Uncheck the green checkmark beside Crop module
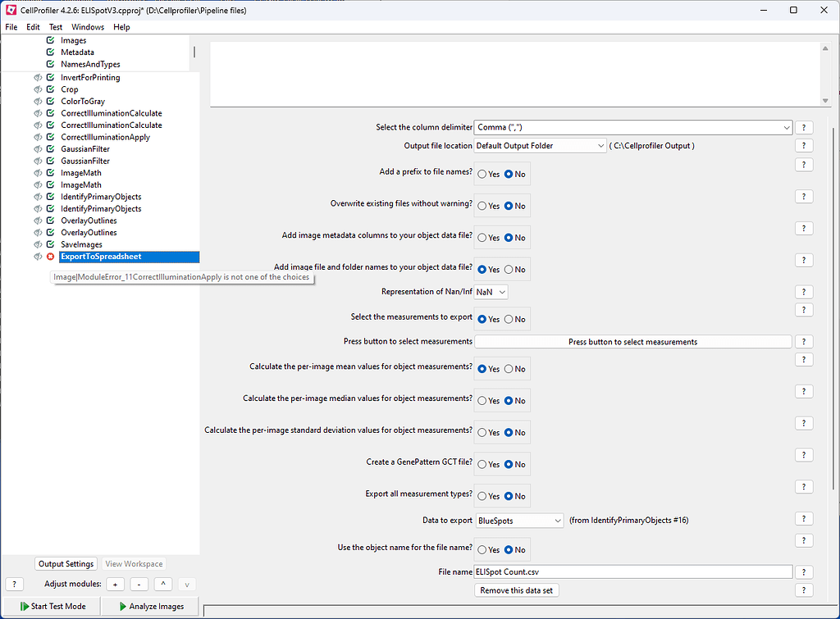The width and height of the screenshot is (840, 619). [x=49, y=89]
